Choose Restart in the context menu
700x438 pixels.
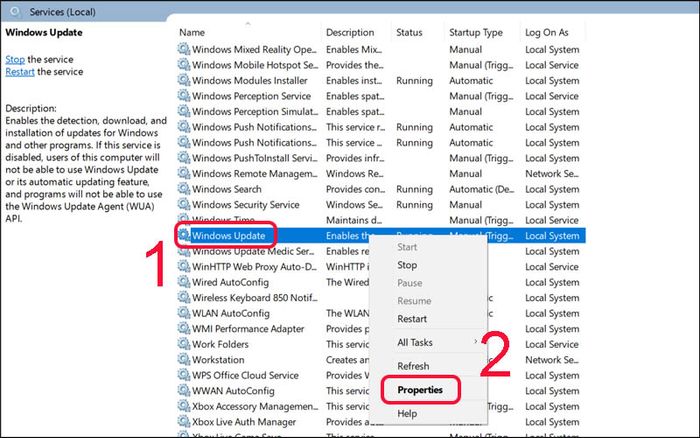412,319
